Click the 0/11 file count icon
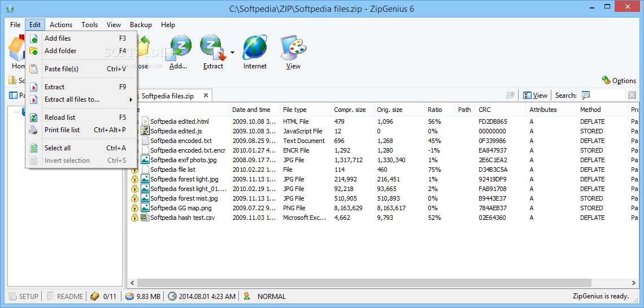 click(x=95, y=296)
